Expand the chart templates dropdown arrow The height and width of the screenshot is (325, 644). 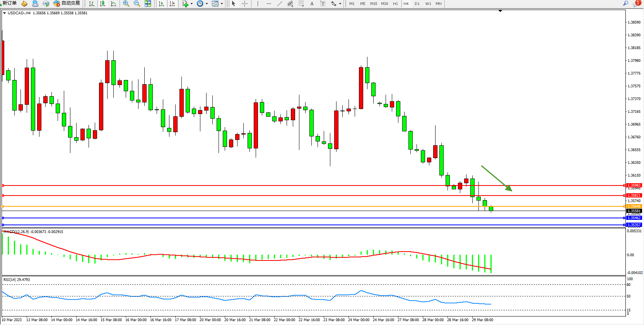[222, 4]
